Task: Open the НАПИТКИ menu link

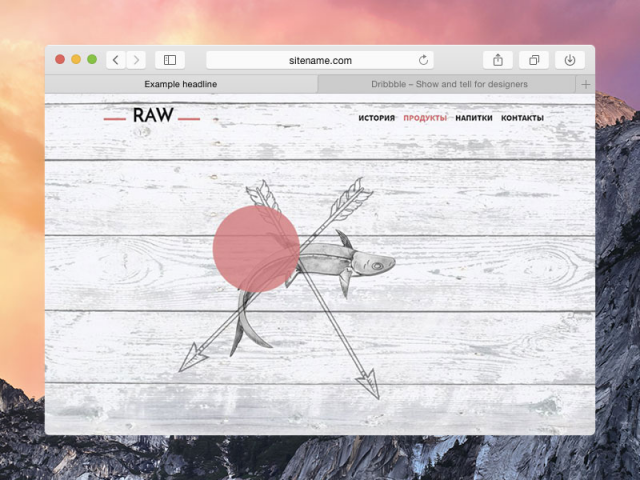Action: tap(474, 118)
